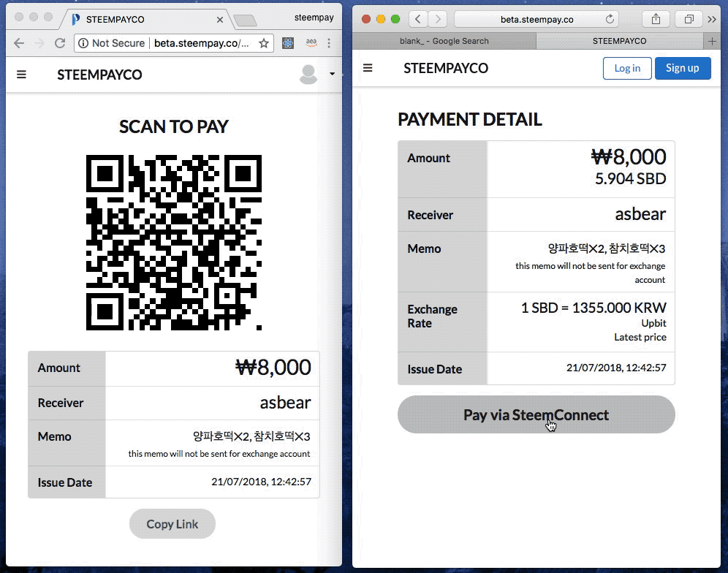Click Safari yellow minimize button

pyautogui.click(x=381, y=19)
